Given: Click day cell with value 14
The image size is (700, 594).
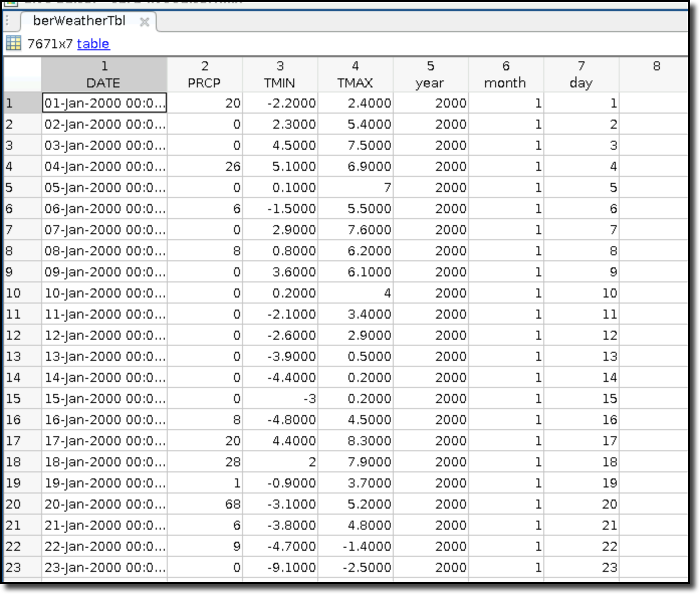Looking at the screenshot, I should pyautogui.click(x=581, y=377).
